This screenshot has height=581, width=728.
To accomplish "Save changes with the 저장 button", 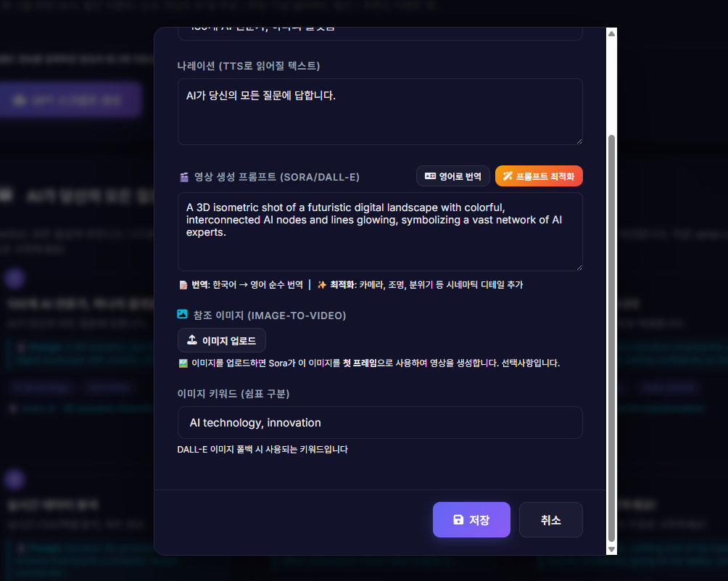I will (471, 519).
